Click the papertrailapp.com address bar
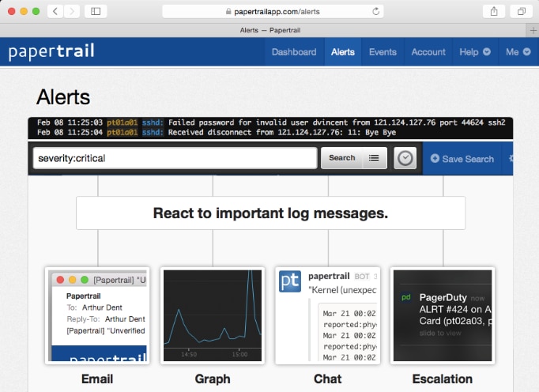539x392 pixels. point(273,11)
